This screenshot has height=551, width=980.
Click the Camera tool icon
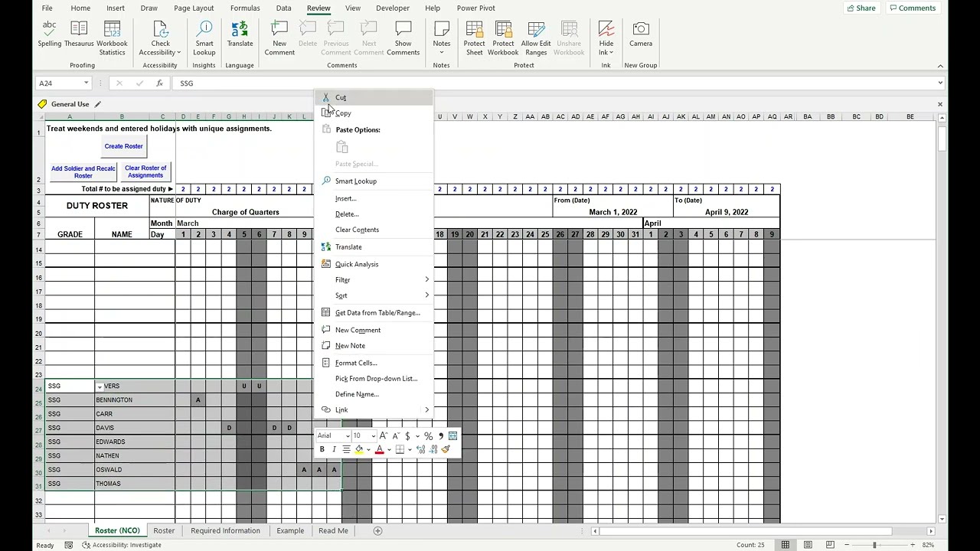click(641, 29)
